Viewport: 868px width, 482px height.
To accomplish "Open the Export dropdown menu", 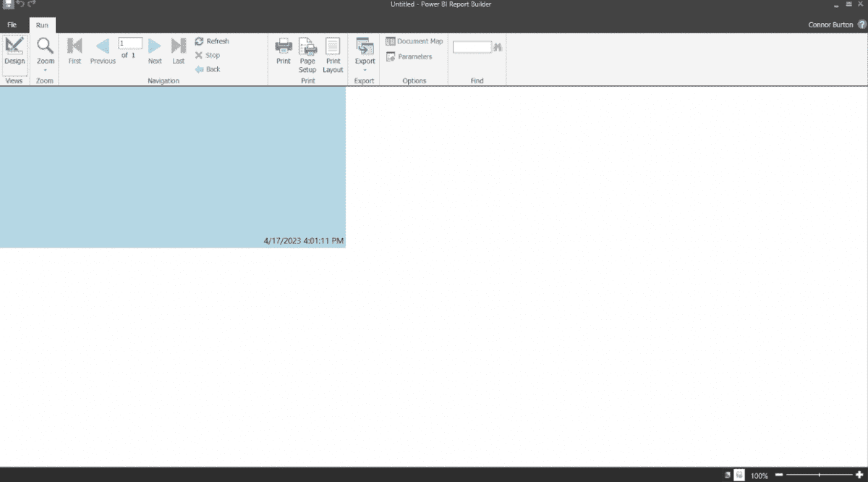I will pos(365,54).
